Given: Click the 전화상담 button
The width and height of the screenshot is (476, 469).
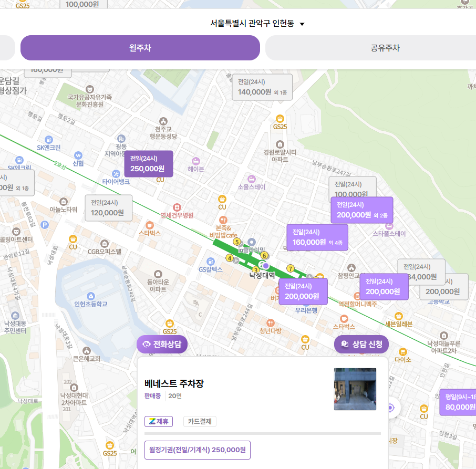Looking at the screenshot, I should pos(162,344).
